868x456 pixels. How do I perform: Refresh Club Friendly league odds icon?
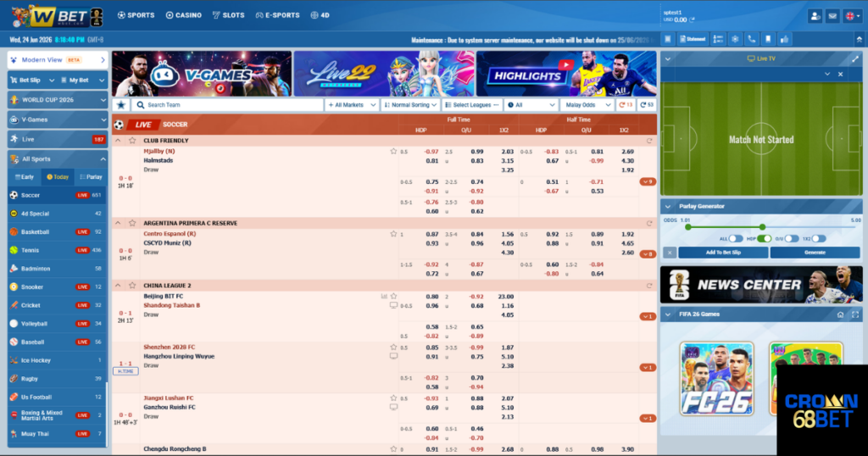tap(649, 141)
